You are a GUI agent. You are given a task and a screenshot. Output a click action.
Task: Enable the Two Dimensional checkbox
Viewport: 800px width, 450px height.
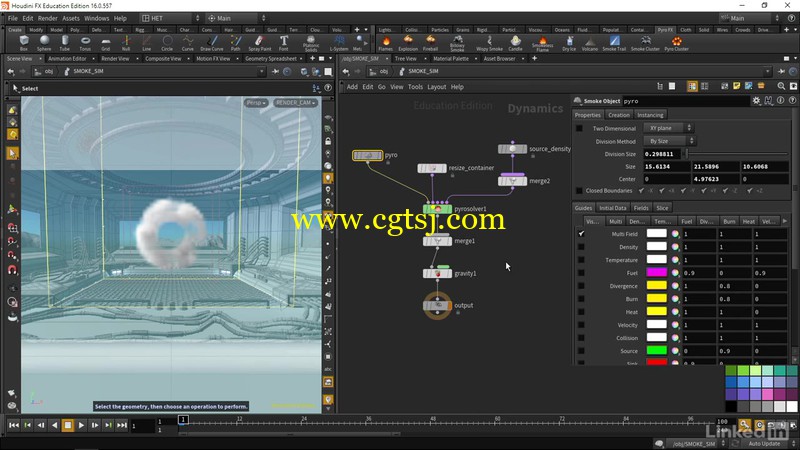(579, 128)
